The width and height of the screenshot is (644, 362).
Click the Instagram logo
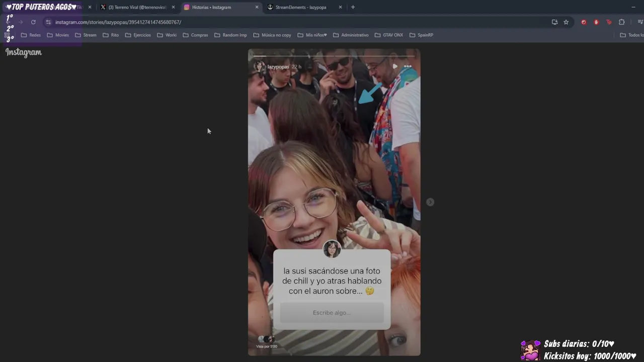click(x=24, y=52)
